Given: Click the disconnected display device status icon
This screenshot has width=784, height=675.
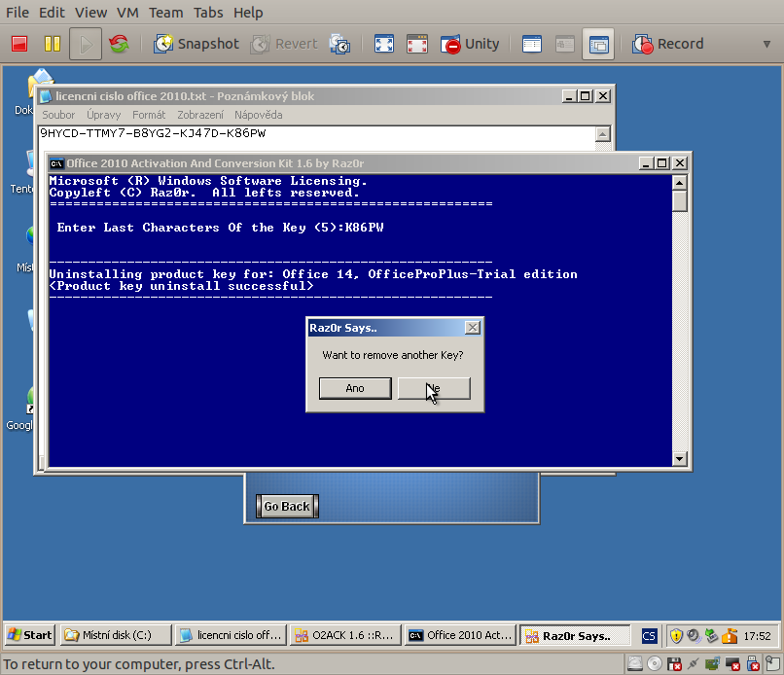Looking at the screenshot, I should pos(732,663).
